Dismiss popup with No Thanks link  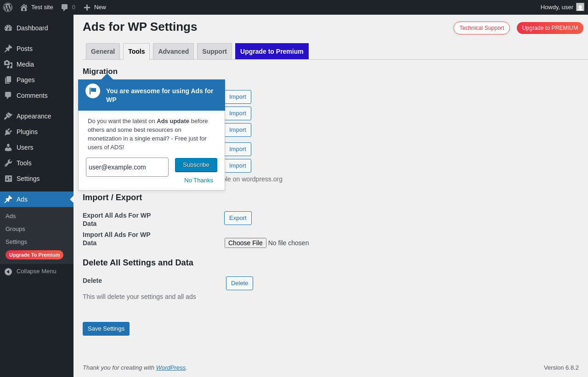point(198,180)
